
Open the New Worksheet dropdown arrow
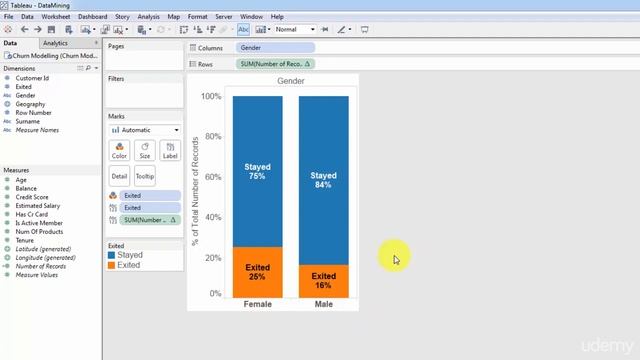click(x=94, y=29)
